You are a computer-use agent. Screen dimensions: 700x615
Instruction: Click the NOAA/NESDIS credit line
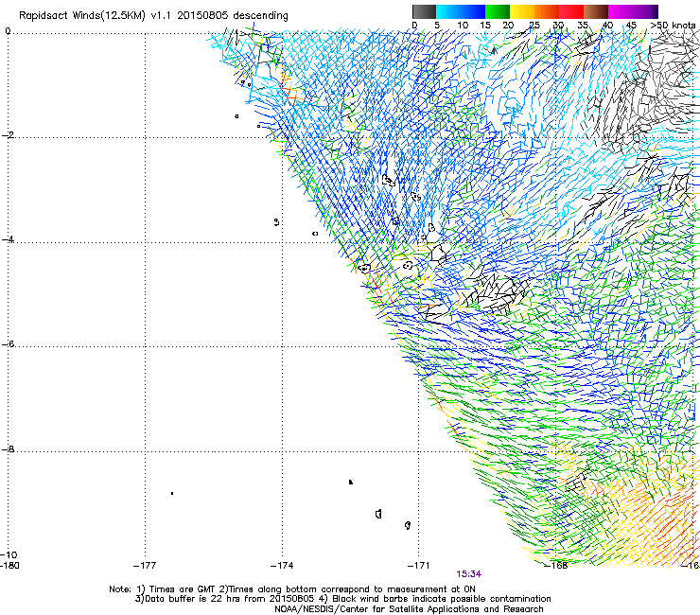(409, 609)
